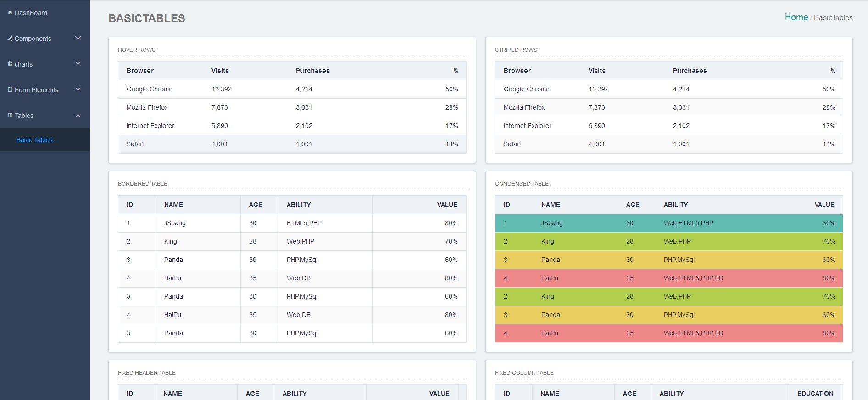Collapse the Tables menu chevron
The height and width of the screenshot is (400, 868).
pos(78,116)
